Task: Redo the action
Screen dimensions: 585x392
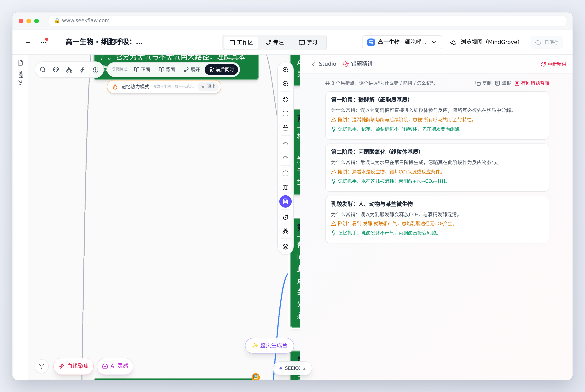Action: coord(285,157)
